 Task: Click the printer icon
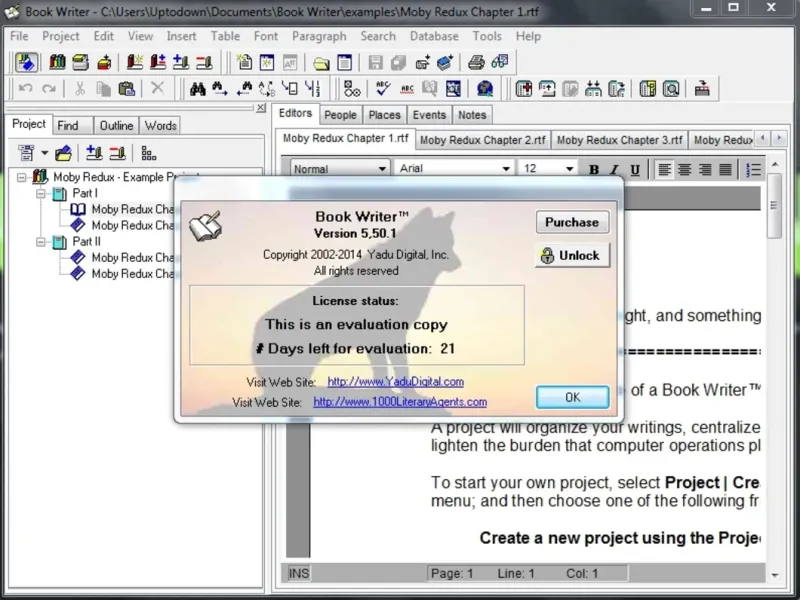476,62
